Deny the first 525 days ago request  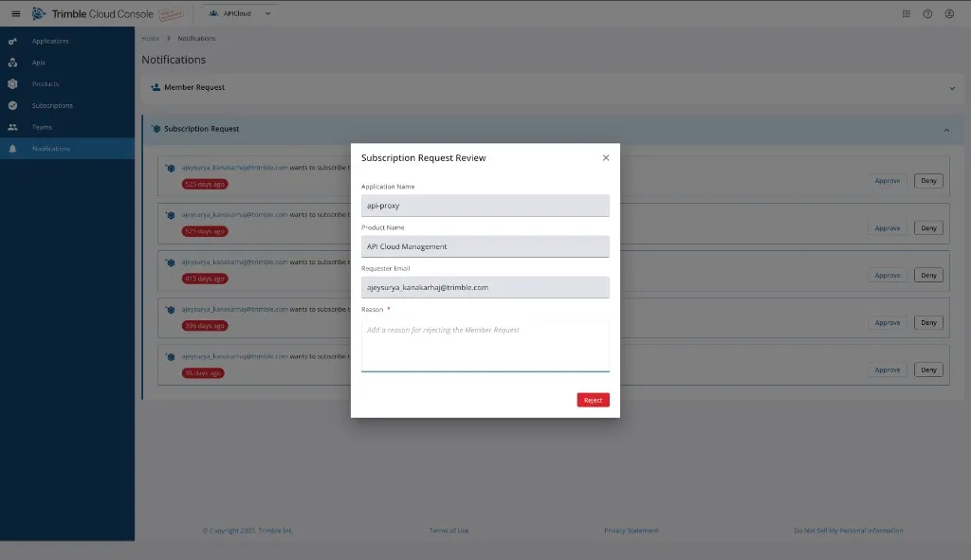pyautogui.click(x=928, y=181)
